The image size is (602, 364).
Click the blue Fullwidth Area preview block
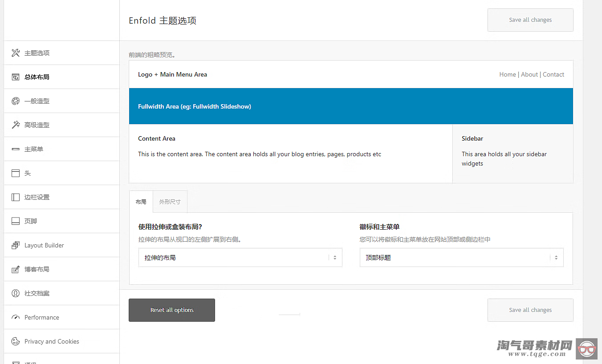(x=351, y=106)
